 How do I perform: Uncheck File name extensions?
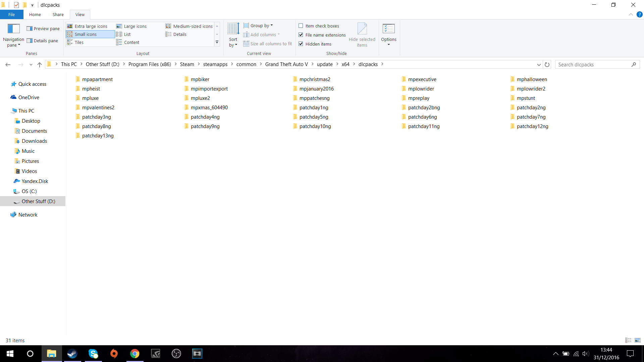pyautogui.click(x=301, y=35)
